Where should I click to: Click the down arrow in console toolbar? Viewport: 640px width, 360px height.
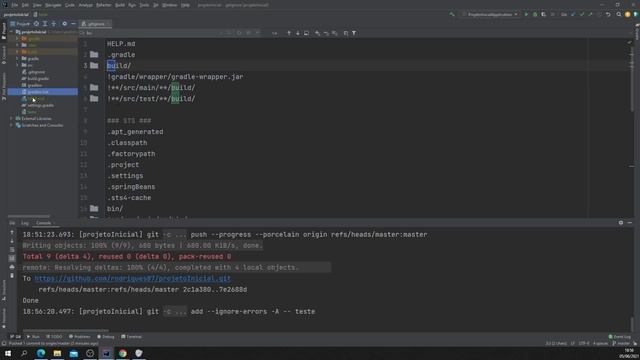12,241
